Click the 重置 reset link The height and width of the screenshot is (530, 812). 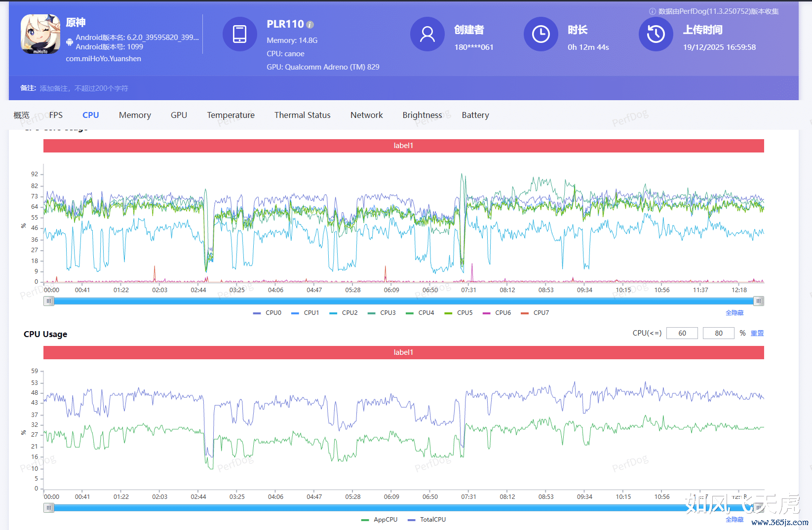click(757, 334)
